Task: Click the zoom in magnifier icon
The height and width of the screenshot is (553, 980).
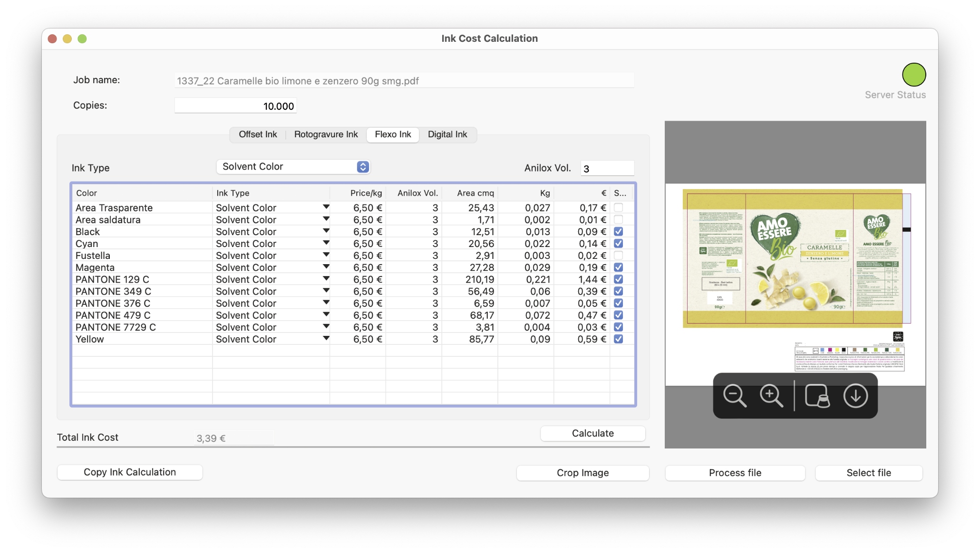Action: [x=771, y=396]
